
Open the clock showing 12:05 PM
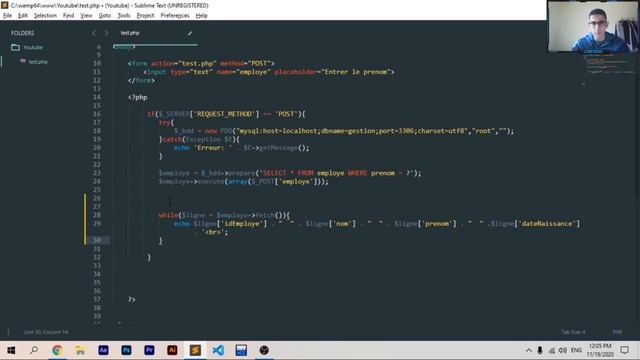[x=600, y=350]
